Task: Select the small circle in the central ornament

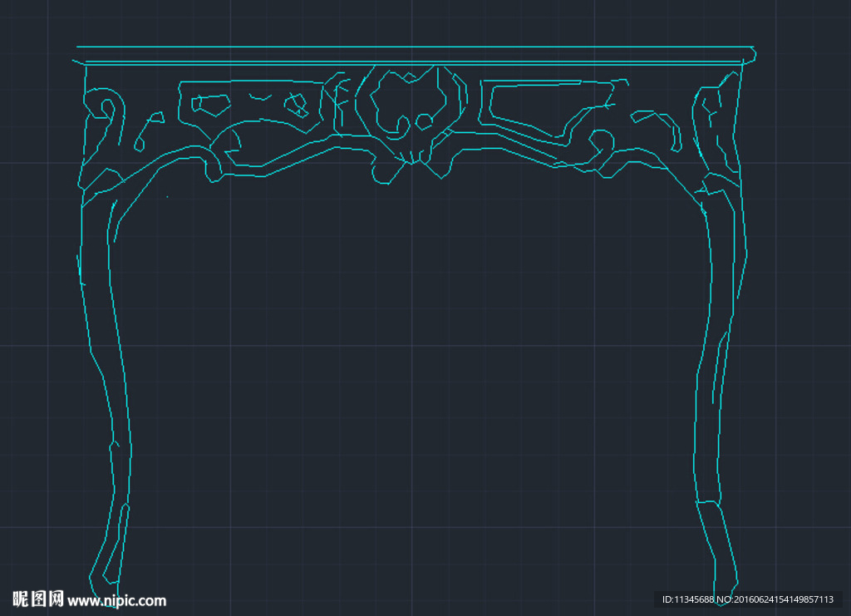Action: [424, 122]
